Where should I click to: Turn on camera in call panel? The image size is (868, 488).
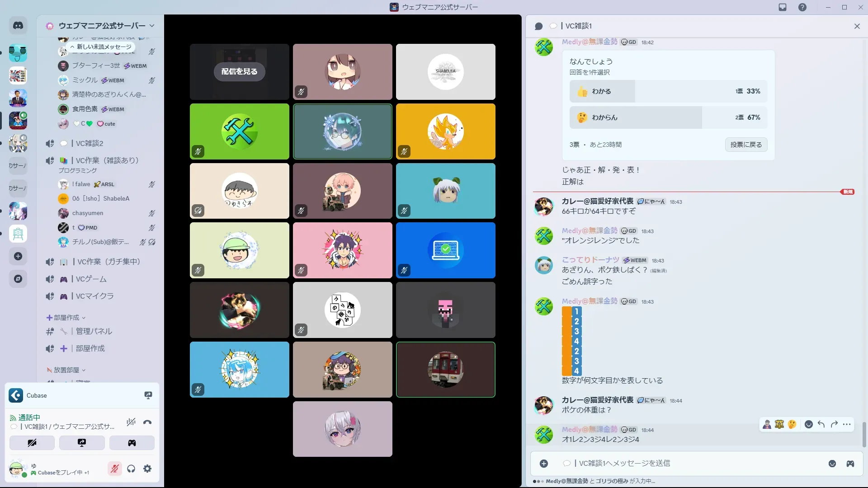(32, 443)
